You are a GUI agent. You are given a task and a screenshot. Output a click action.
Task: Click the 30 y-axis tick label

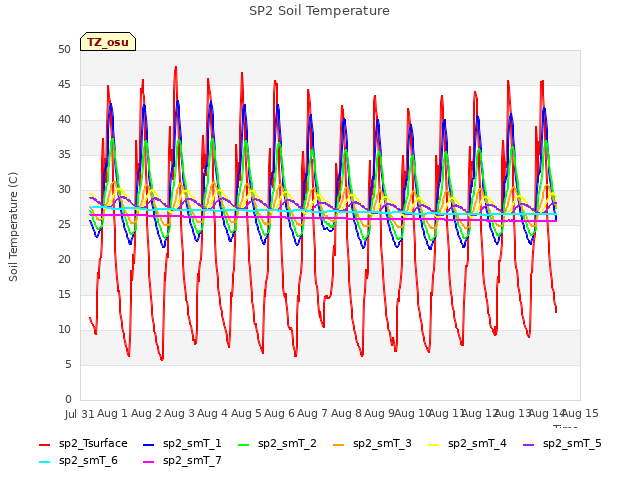point(64,189)
